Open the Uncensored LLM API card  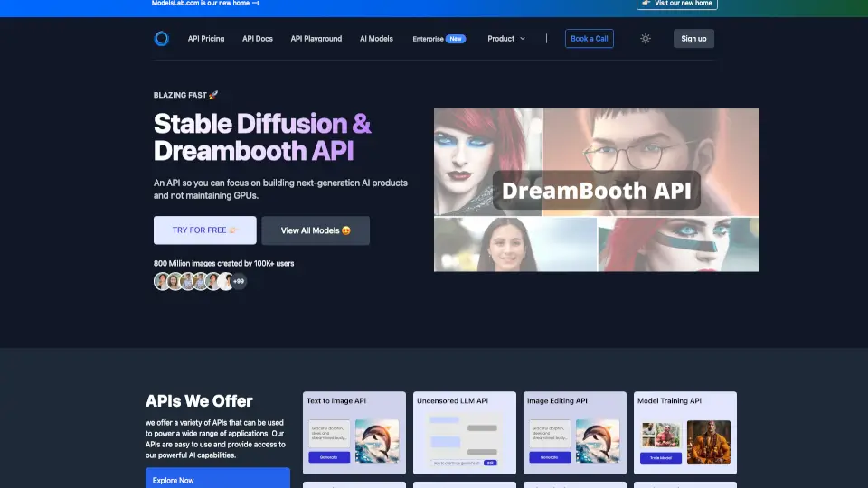[x=465, y=433]
